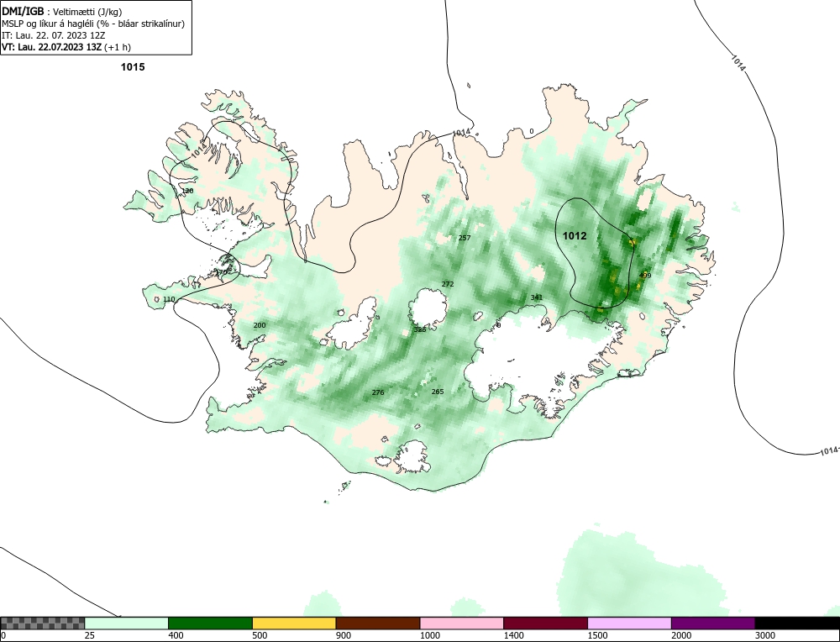Click the 257 value on the map
This screenshot has width=840, height=642.
pos(465,238)
